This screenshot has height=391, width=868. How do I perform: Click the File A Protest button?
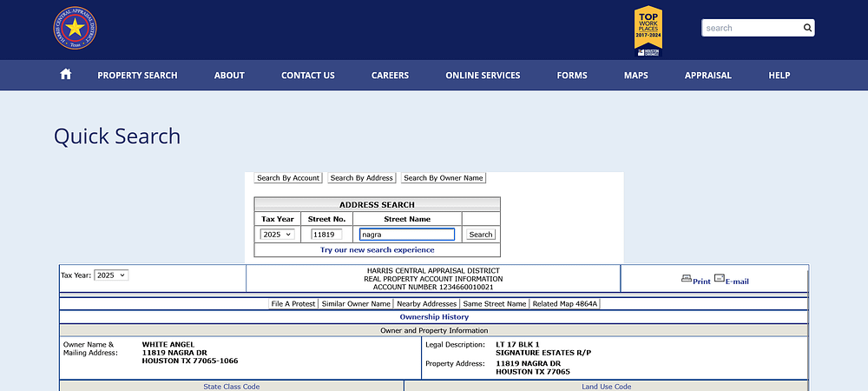pos(293,303)
